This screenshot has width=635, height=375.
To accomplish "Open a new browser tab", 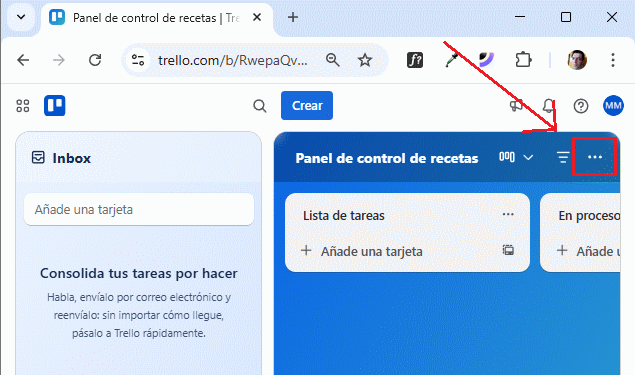I will [293, 17].
